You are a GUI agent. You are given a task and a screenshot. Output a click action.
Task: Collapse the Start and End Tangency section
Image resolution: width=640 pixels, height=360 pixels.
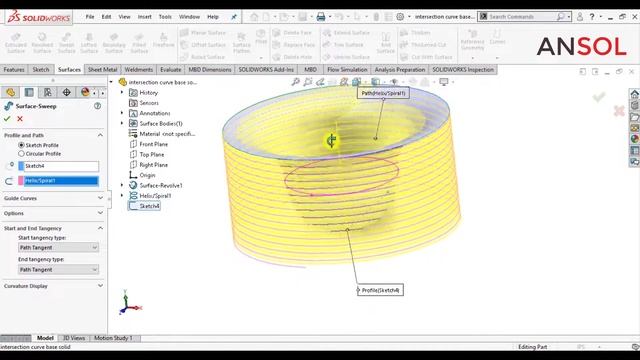click(x=100, y=228)
